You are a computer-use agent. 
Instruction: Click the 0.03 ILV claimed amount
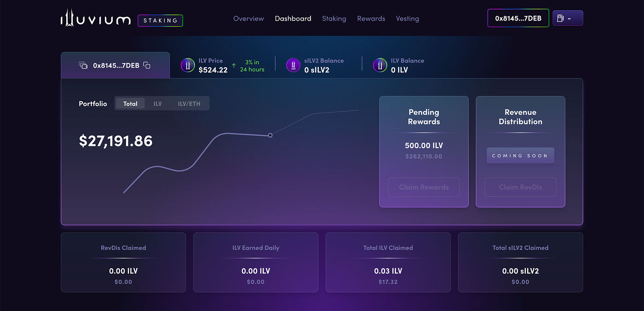pyautogui.click(x=388, y=271)
